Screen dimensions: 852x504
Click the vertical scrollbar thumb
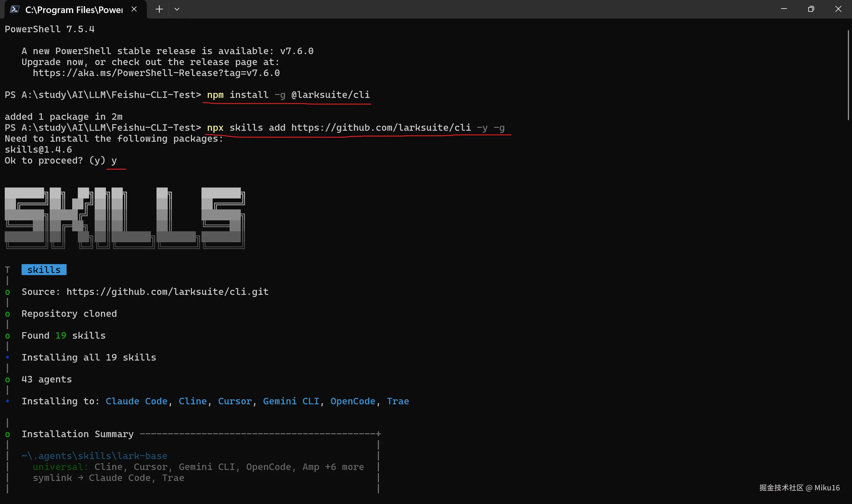848,75
